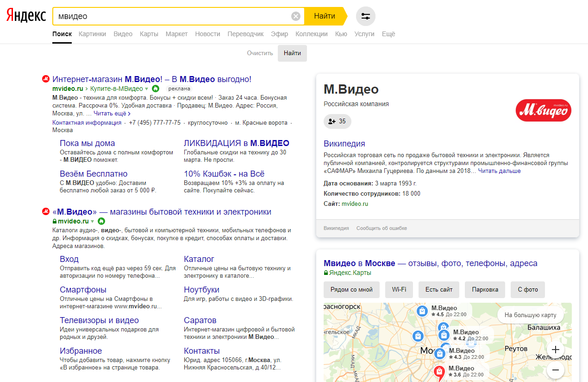Apply the Есть сайт map filter
This screenshot has height=382, width=588.
tap(439, 289)
